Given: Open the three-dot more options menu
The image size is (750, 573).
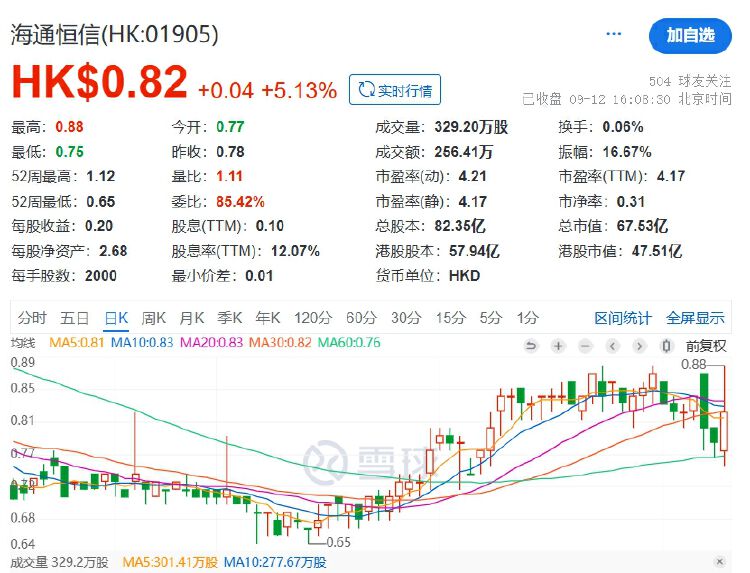Looking at the screenshot, I should 613,34.
